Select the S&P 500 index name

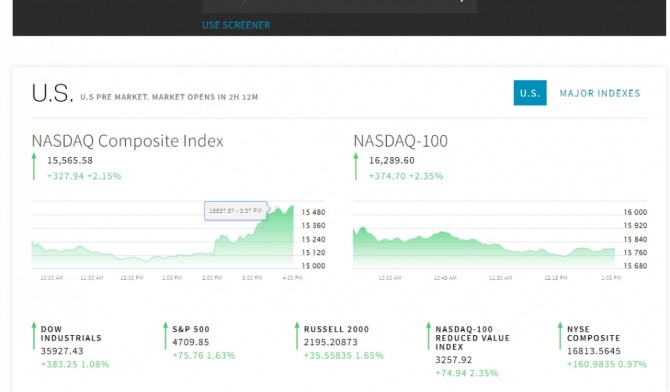point(191,329)
